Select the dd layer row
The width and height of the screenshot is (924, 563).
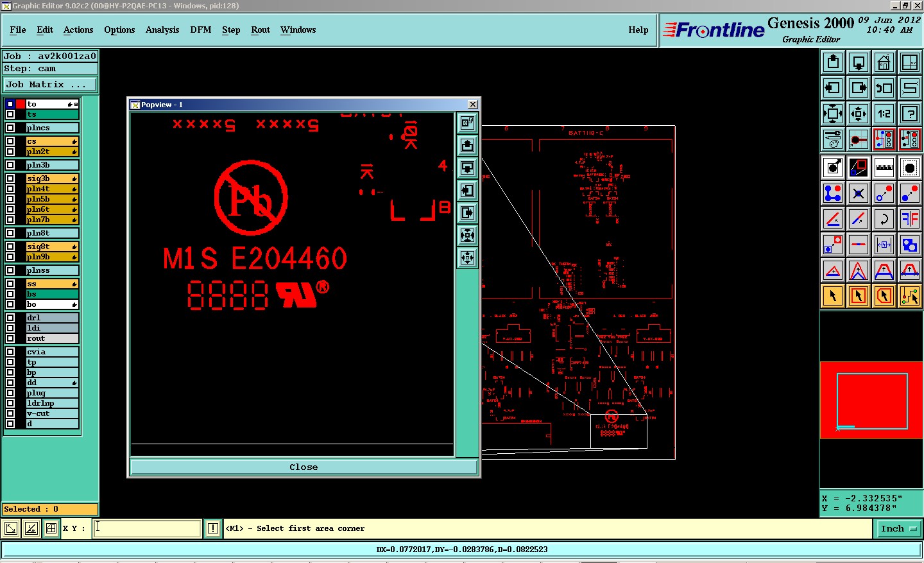(52, 383)
